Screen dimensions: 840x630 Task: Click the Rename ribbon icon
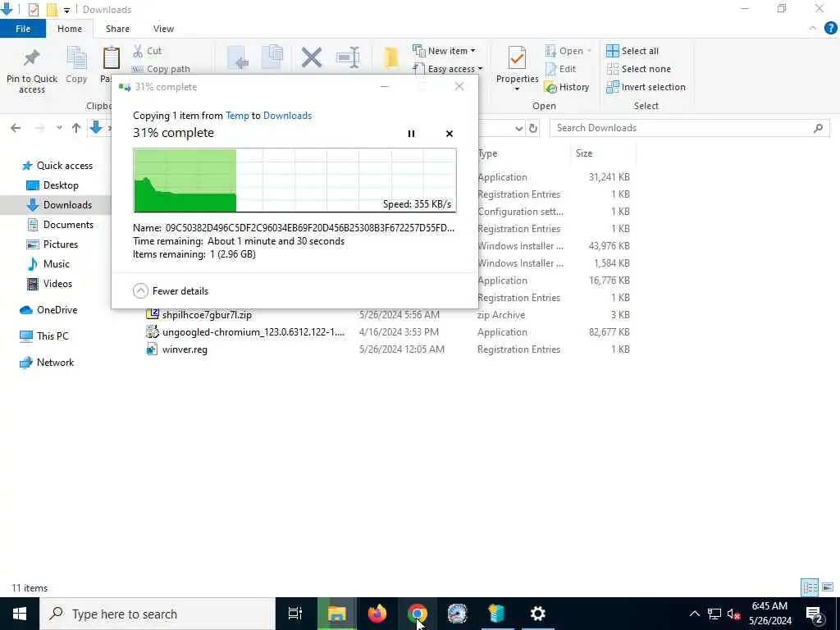click(348, 58)
